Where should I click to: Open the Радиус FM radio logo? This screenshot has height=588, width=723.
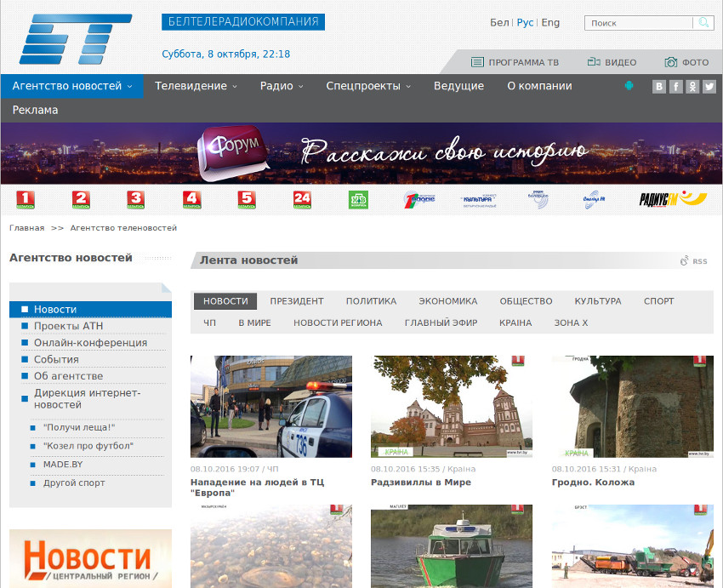(x=673, y=199)
